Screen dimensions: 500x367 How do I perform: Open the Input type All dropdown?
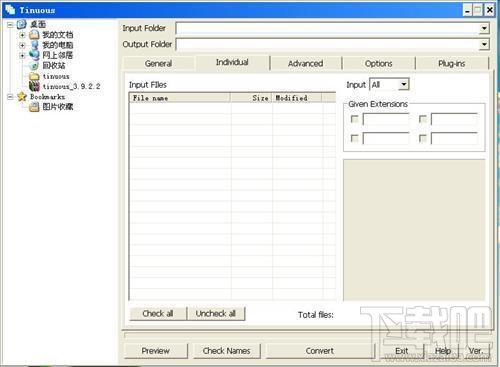coord(404,85)
